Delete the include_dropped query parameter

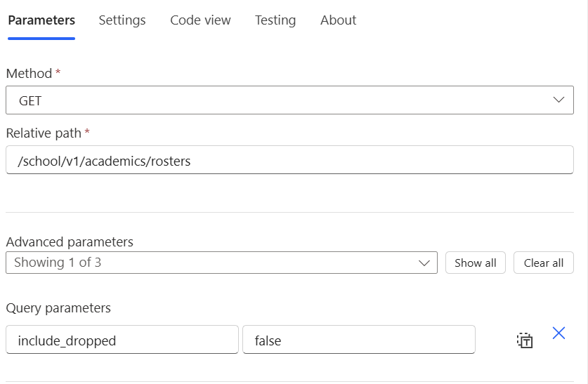point(558,333)
